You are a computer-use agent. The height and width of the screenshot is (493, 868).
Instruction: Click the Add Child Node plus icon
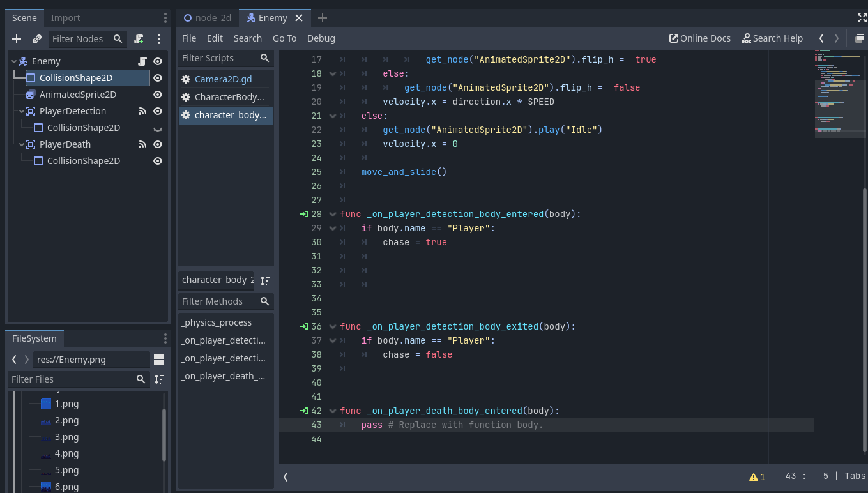tap(17, 39)
